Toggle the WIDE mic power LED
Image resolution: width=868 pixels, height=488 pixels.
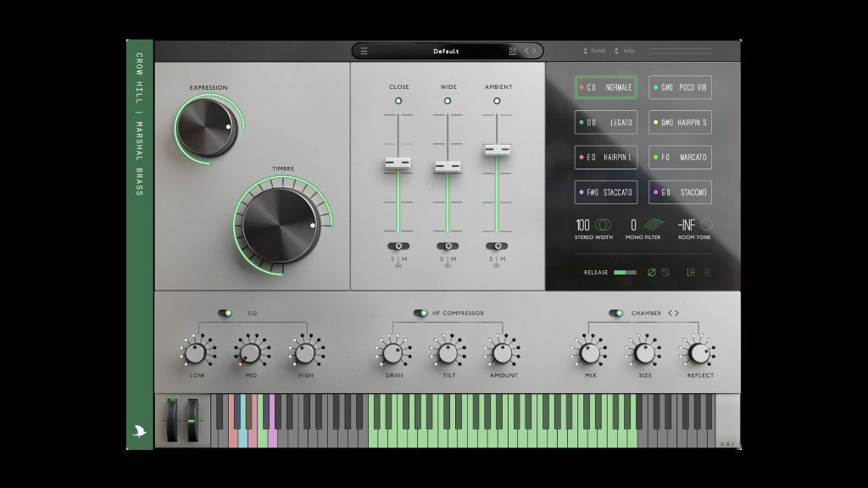point(448,101)
